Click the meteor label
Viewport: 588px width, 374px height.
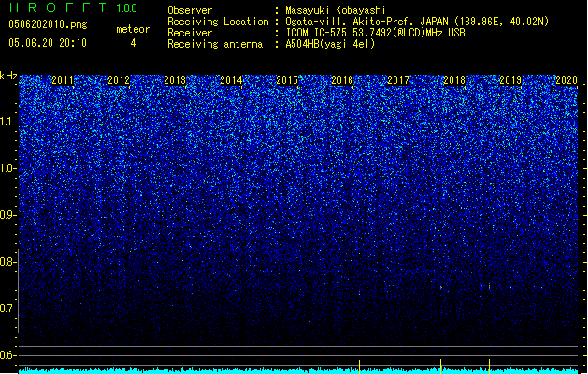pos(133,29)
